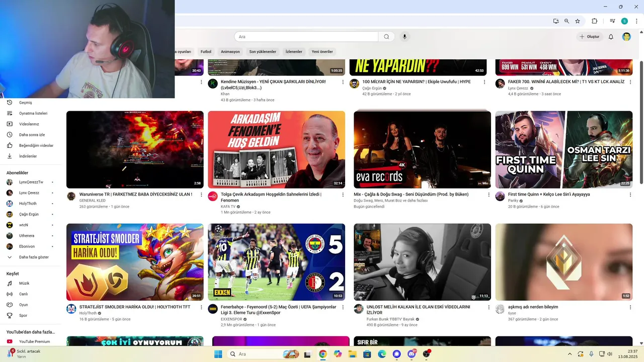Open the Chrome extensions puzzle icon
Screen dimensions: 644x362
[595, 21]
